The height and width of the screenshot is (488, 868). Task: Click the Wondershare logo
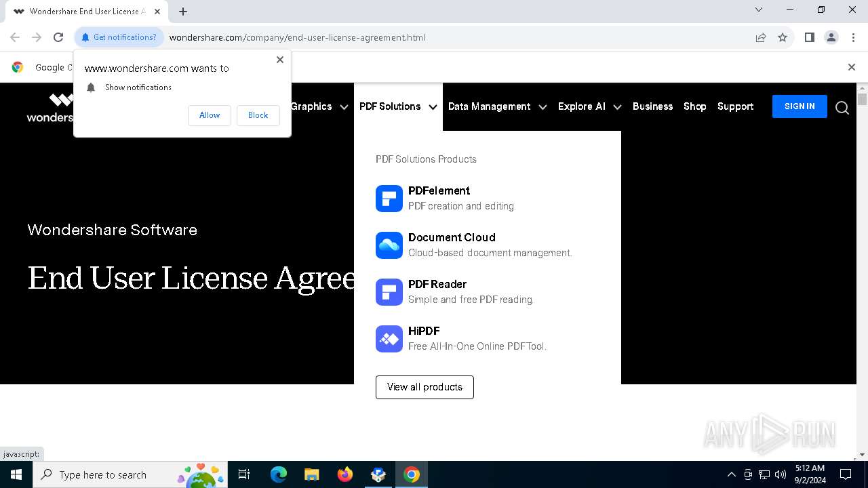pyautogui.click(x=50, y=108)
